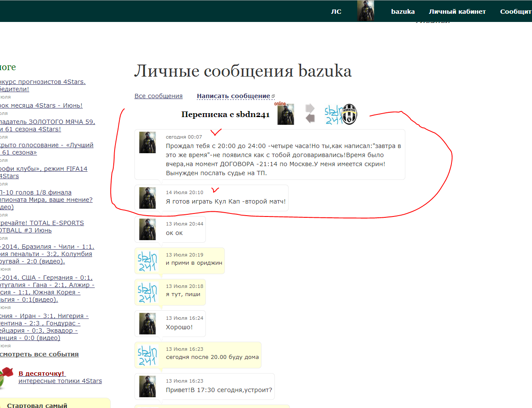
Task: Click the avatar next to 'Хорошо!' message
Action: tap(147, 324)
